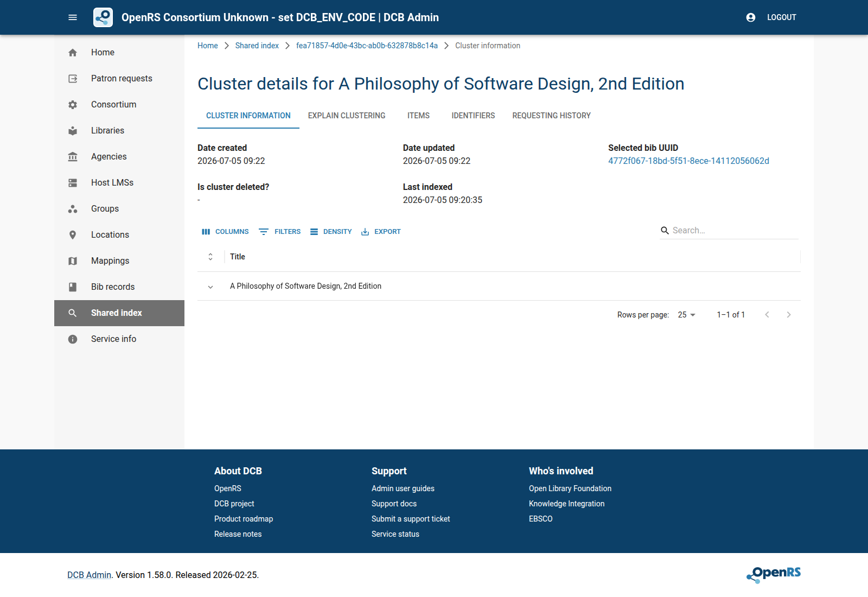The width and height of the screenshot is (868, 597).
Task: Click the '1–1 of 1' pagination text
Action: pyautogui.click(x=731, y=315)
